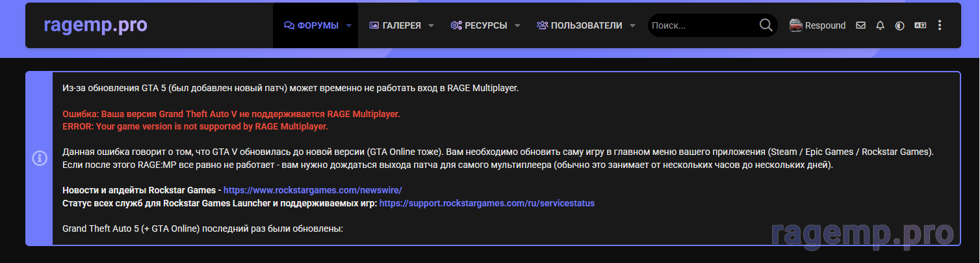Screen dimensions: 980x263
Task: Open the support.rockstargames.com servicestatus link
Action: (x=487, y=203)
